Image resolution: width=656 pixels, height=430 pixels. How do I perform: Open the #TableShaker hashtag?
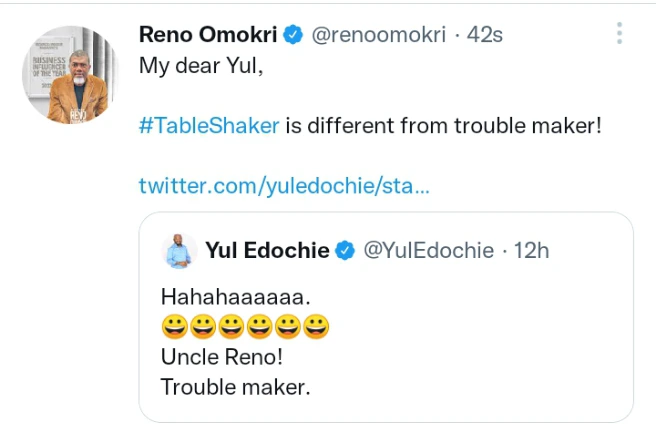pos(209,129)
